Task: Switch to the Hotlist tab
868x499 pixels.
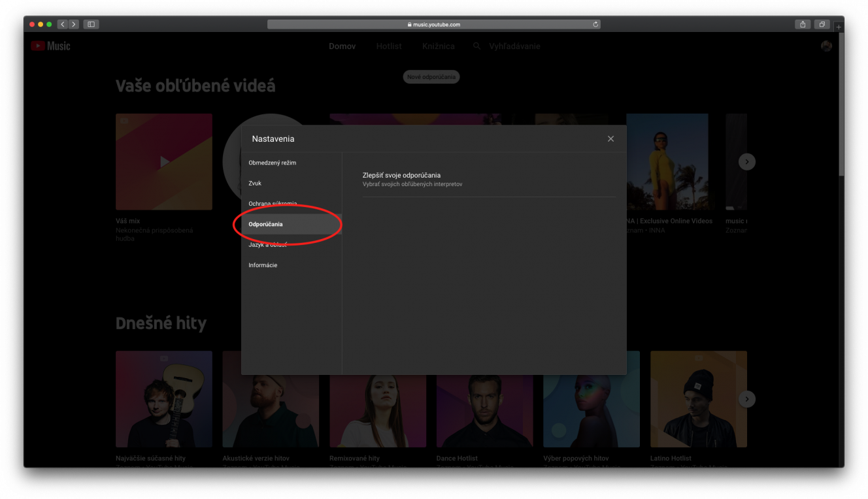Action: [389, 46]
